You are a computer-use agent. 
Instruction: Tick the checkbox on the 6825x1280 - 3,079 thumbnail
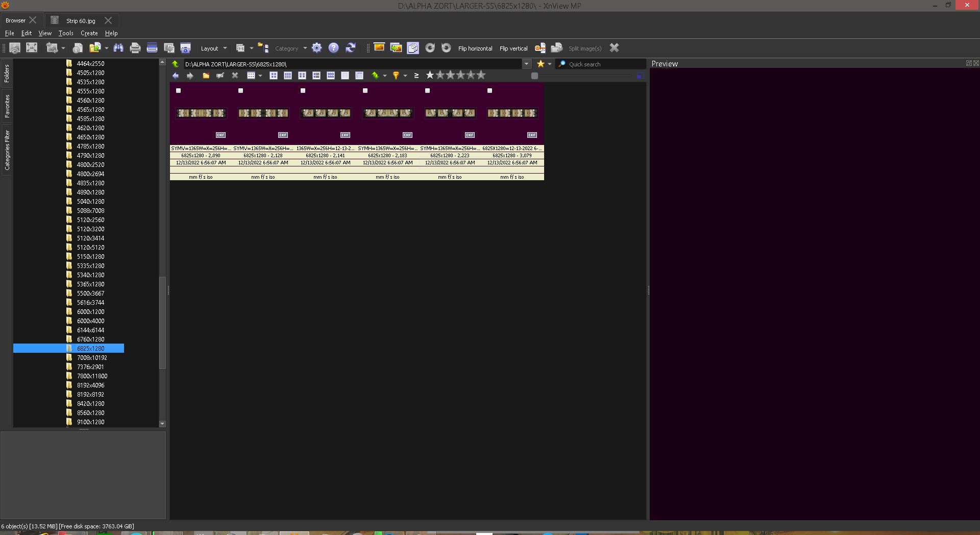pyautogui.click(x=490, y=91)
